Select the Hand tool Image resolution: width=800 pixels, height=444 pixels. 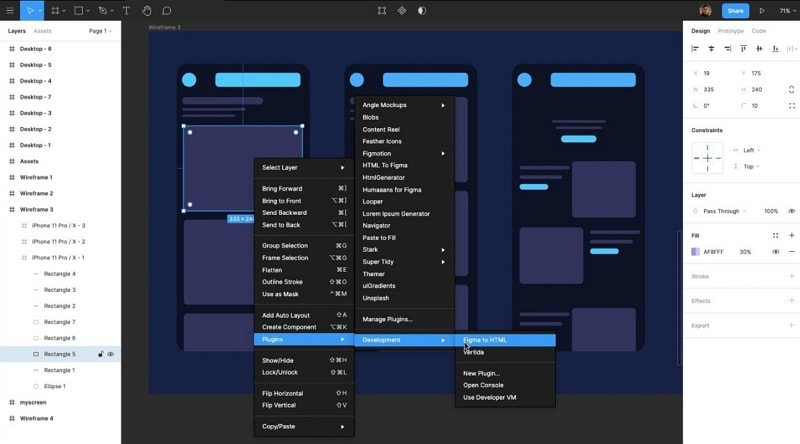pyautogui.click(x=146, y=10)
